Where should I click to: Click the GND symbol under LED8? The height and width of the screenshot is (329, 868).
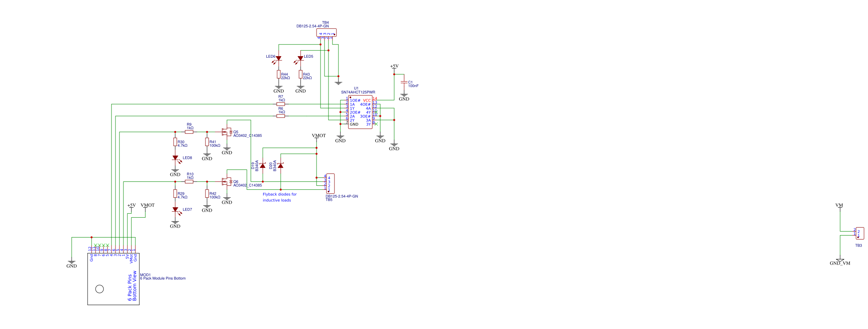(x=175, y=173)
